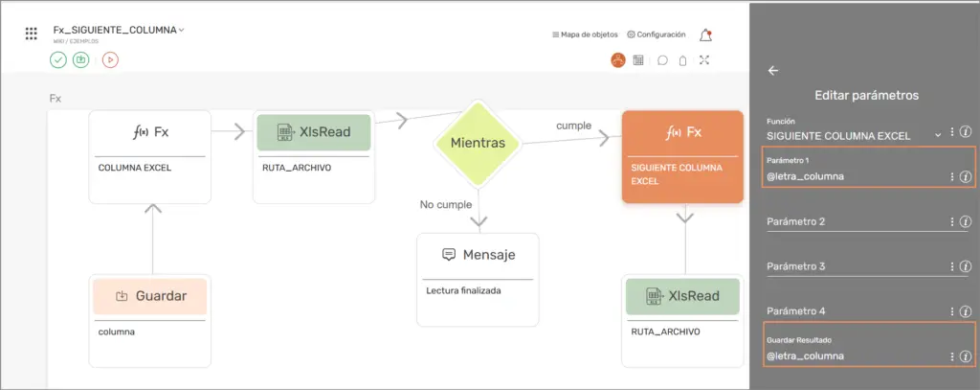Open the apps grid menu

[x=32, y=34]
